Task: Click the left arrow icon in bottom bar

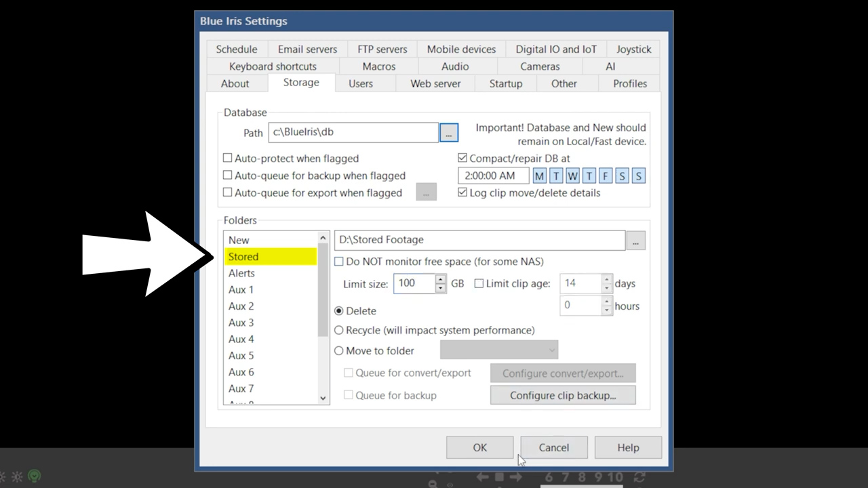Action: [x=483, y=477]
